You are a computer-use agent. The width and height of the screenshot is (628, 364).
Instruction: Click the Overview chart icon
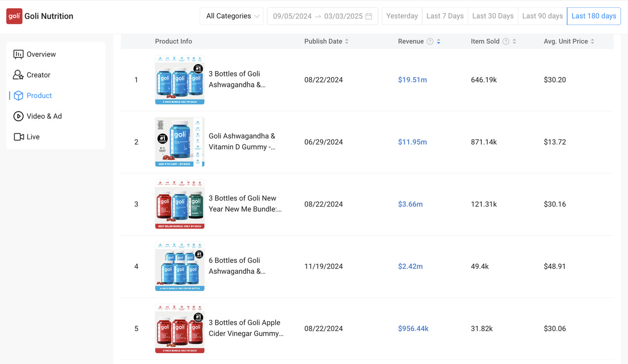click(x=19, y=54)
